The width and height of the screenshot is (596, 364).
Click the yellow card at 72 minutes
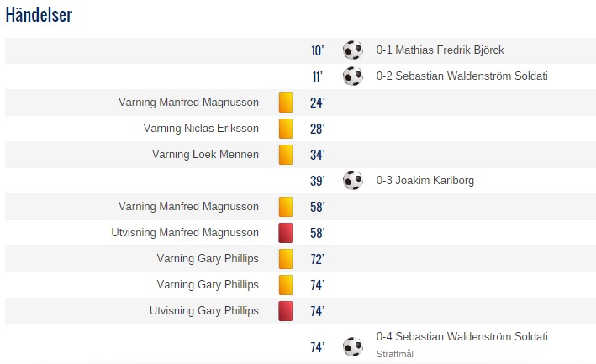pyautogui.click(x=286, y=259)
